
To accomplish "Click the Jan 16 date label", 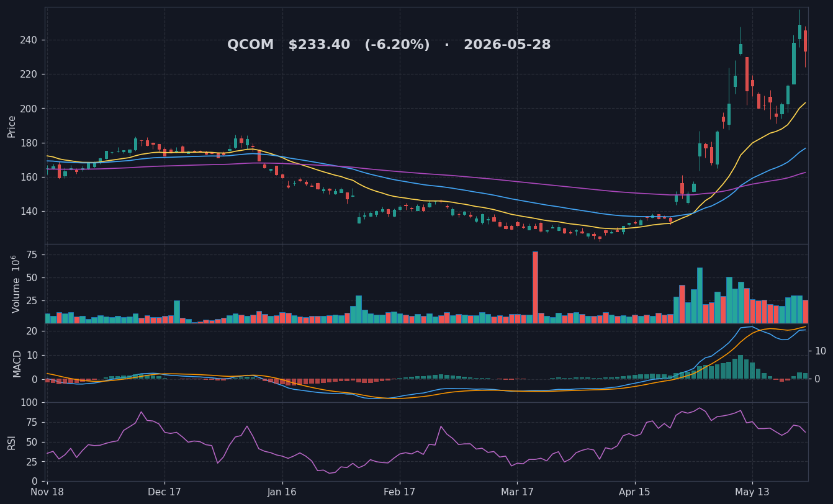I will 282,492.
